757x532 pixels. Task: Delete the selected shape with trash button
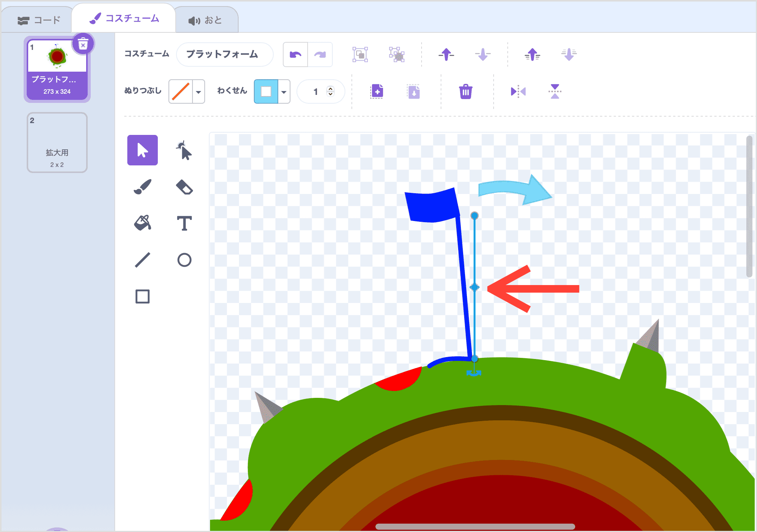click(465, 91)
